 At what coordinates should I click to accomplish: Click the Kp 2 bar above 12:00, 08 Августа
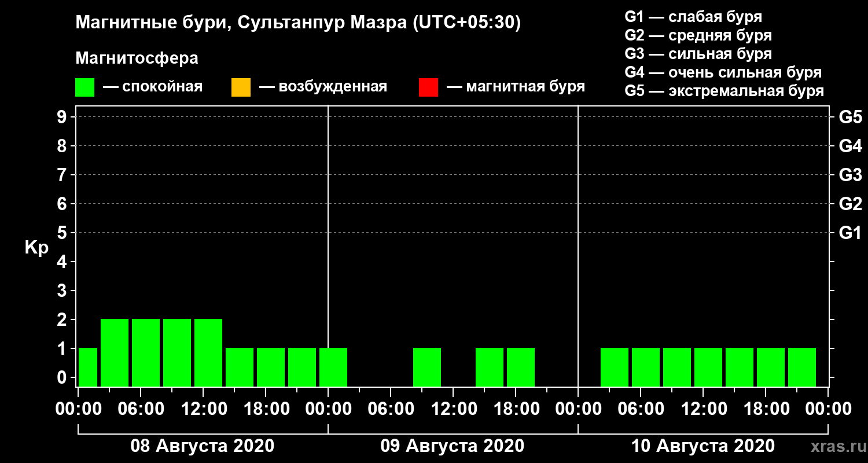pos(208,352)
